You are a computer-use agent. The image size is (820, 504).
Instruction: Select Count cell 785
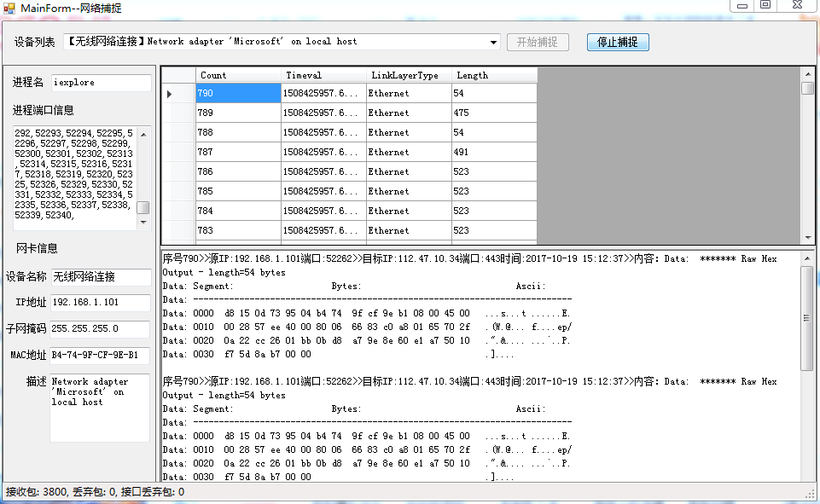click(238, 191)
